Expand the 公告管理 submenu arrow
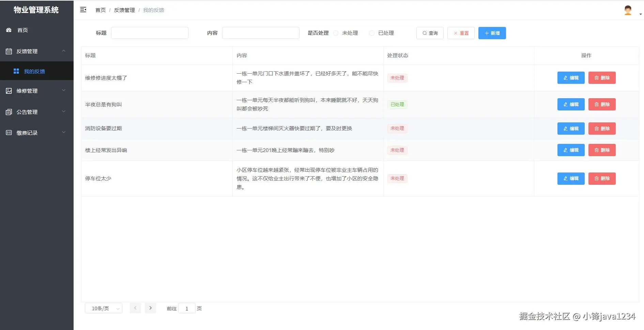Image resolution: width=644 pixels, height=330 pixels. [x=64, y=111]
